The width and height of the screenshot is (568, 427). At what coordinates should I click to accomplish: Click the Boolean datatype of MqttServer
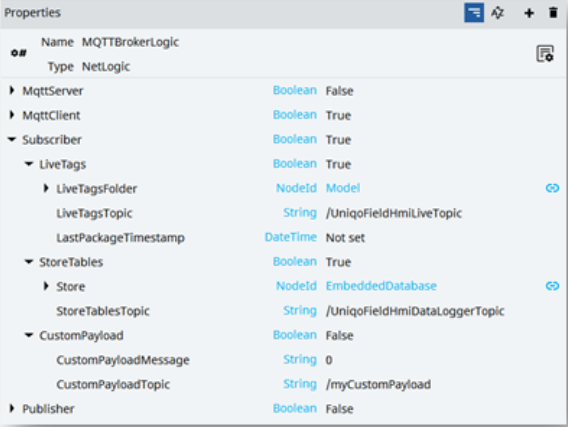tap(295, 90)
